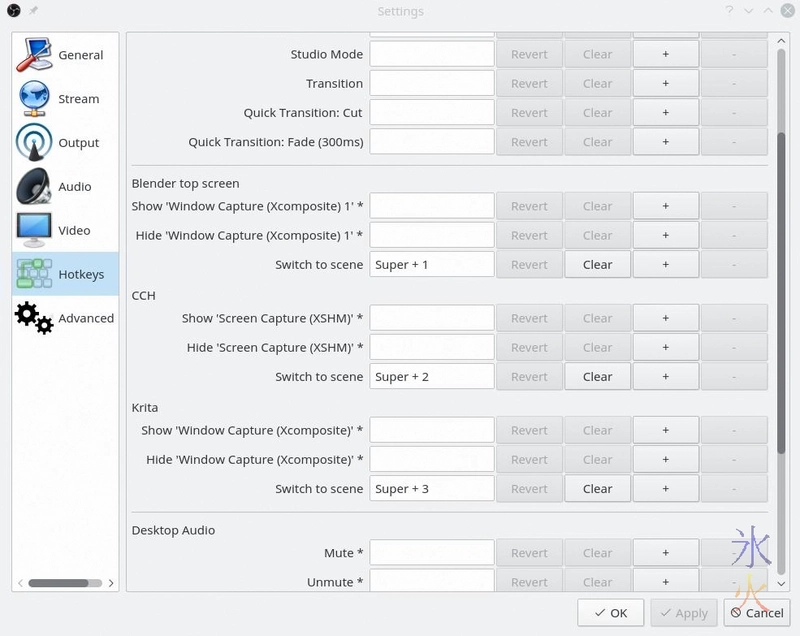Screen dimensions: 800x636
Task: Clear the Super+1 scene switch hotkey
Action: coord(597,264)
